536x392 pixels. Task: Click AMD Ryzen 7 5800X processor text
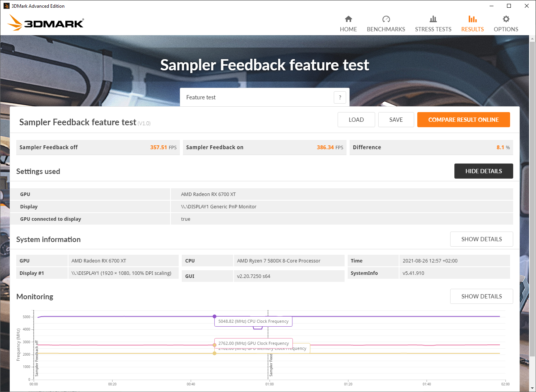click(279, 261)
